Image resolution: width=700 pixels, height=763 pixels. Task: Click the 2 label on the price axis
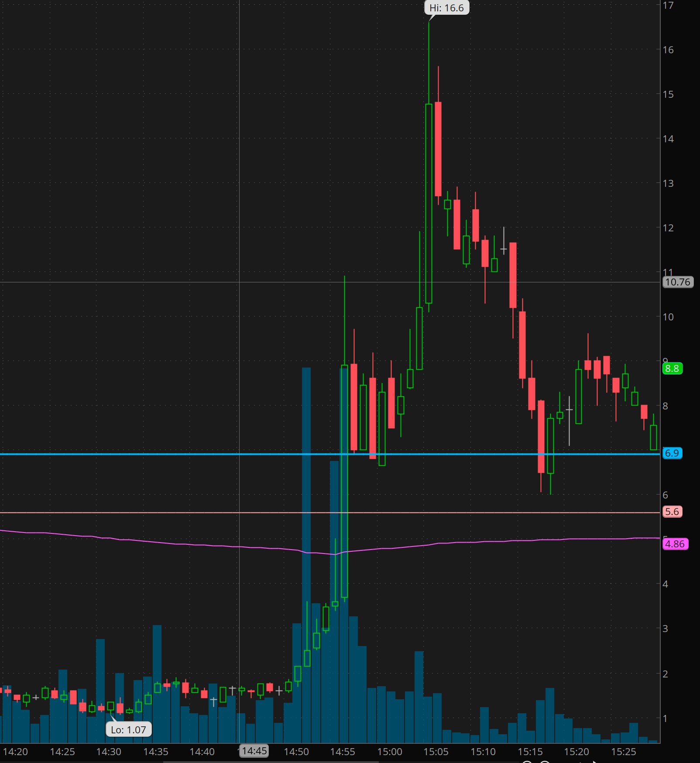click(x=665, y=674)
